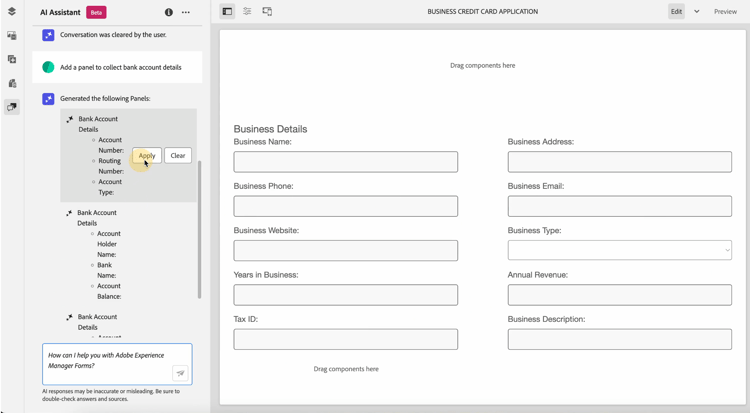750x413 pixels.
Task: Switch to Preview mode
Action: (725, 11)
